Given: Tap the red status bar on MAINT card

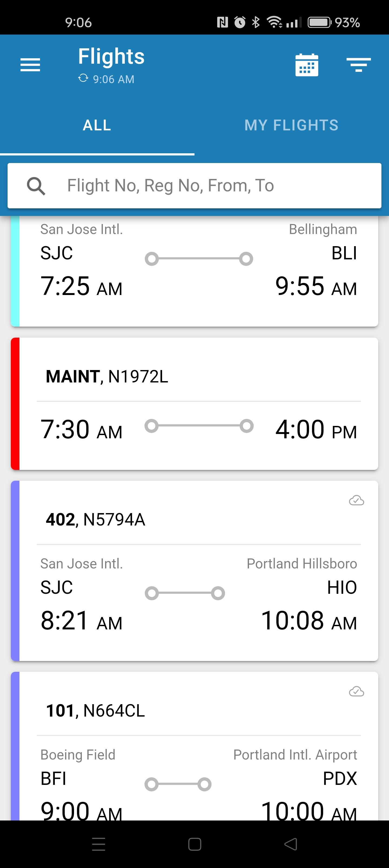Looking at the screenshot, I should pos(15,404).
